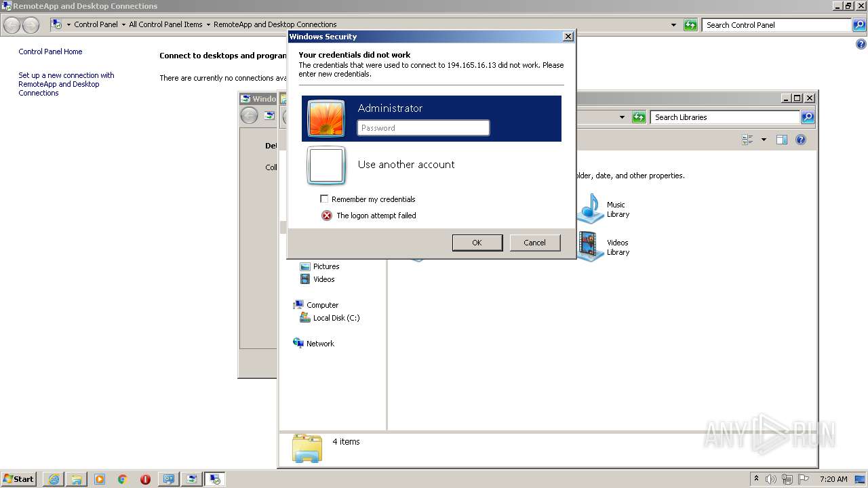Select Videos in the navigation tree
868x488 pixels.
[x=317, y=279]
